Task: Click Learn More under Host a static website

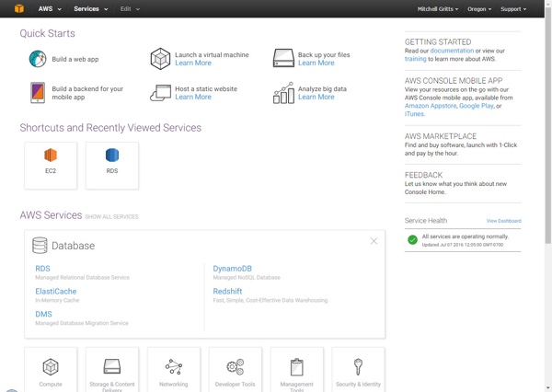Action: pos(193,97)
